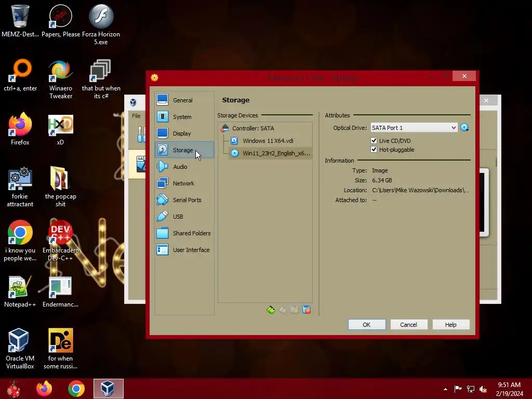Open Serial Ports settings category
Screen dimensions: 532x399
tap(184, 200)
